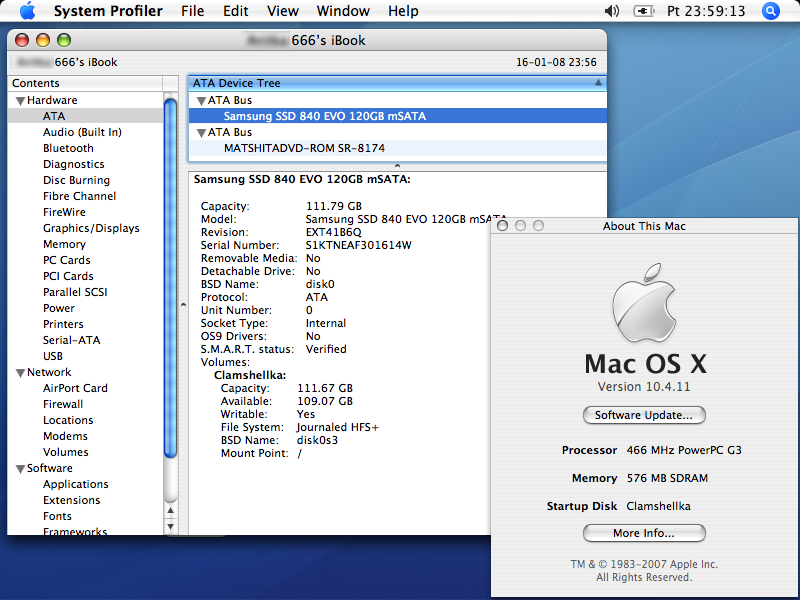Select Fibre Channel item

point(80,196)
